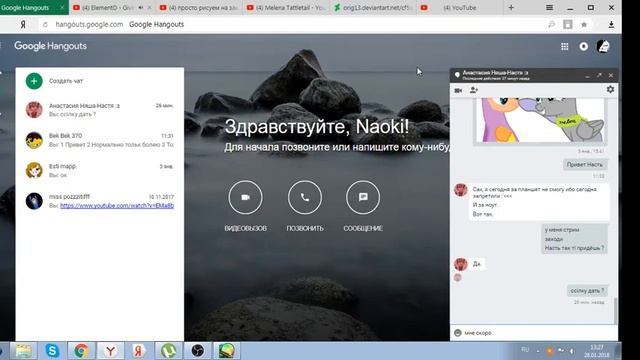Launch Chrome from the taskbar

81,351
